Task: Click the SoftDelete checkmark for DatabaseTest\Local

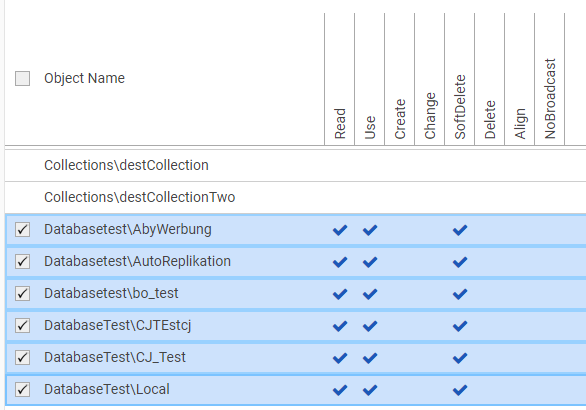Action: [x=460, y=390]
